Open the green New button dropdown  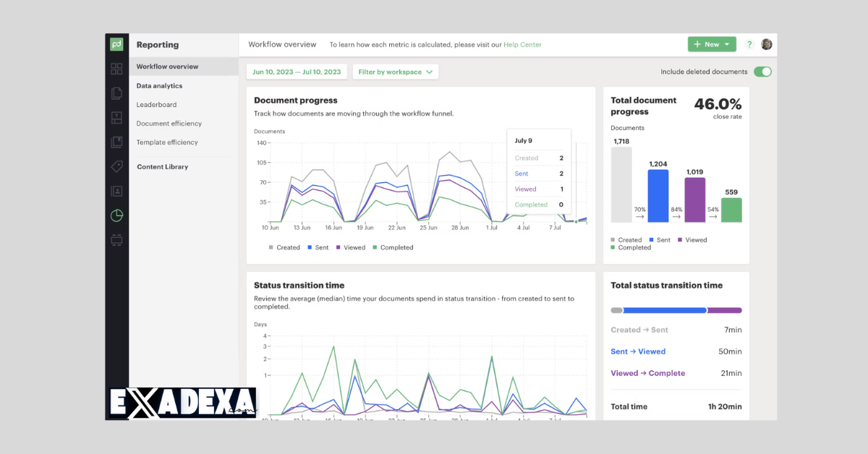(711, 44)
